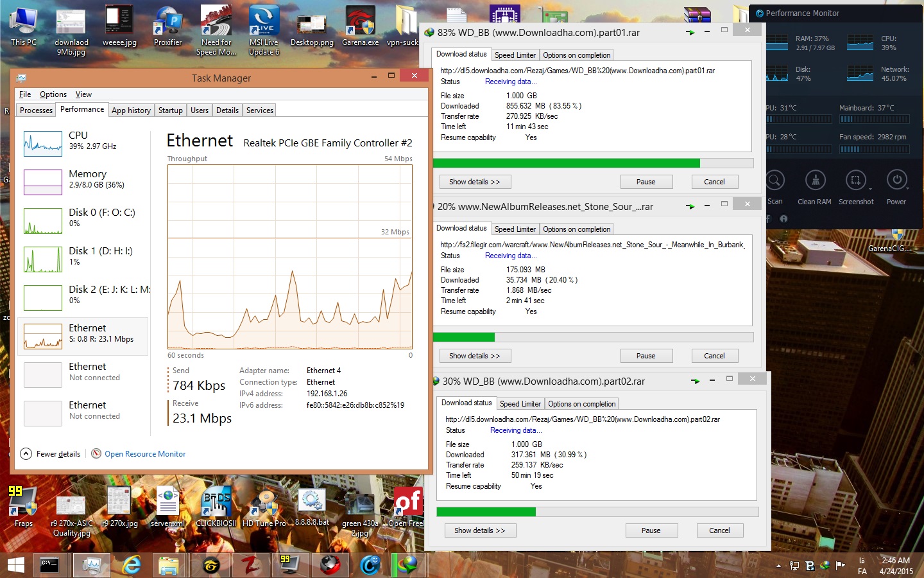Cancel the WD_BB part01 download
Image resolution: width=924 pixels, height=578 pixels.
pos(715,182)
